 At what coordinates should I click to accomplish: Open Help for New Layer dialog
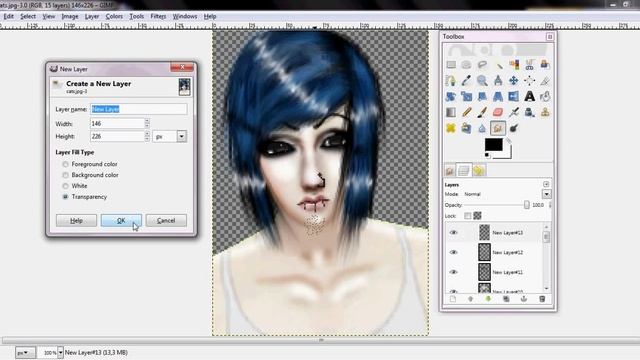click(x=76, y=220)
